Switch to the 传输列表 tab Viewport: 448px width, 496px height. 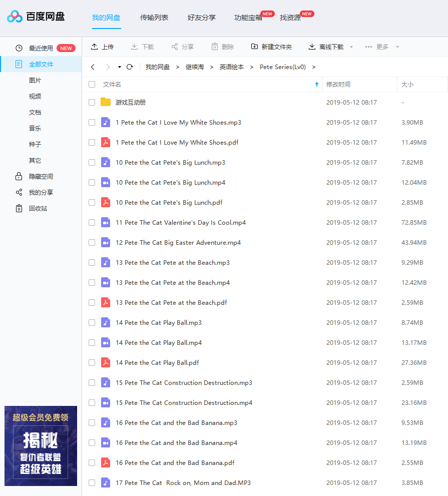click(x=154, y=18)
